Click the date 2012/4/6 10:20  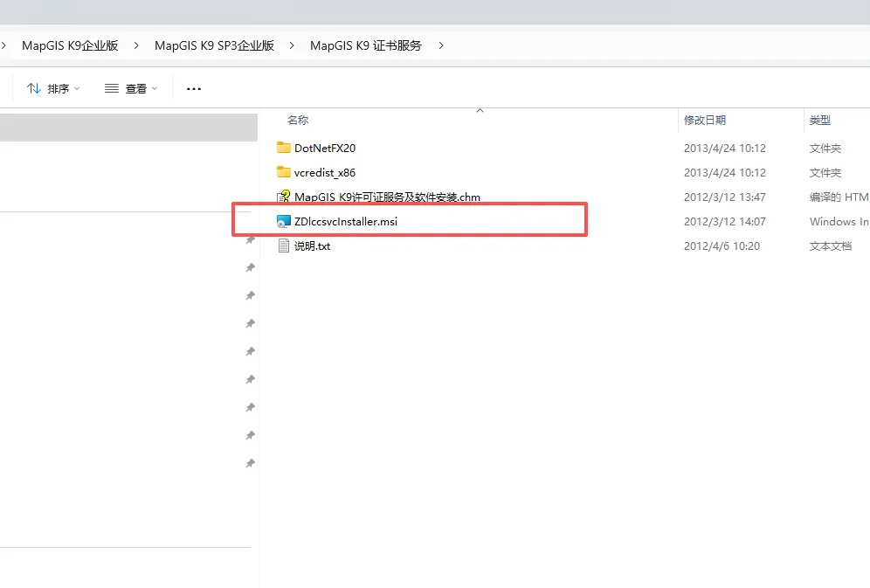pyautogui.click(x=722, y=246)
